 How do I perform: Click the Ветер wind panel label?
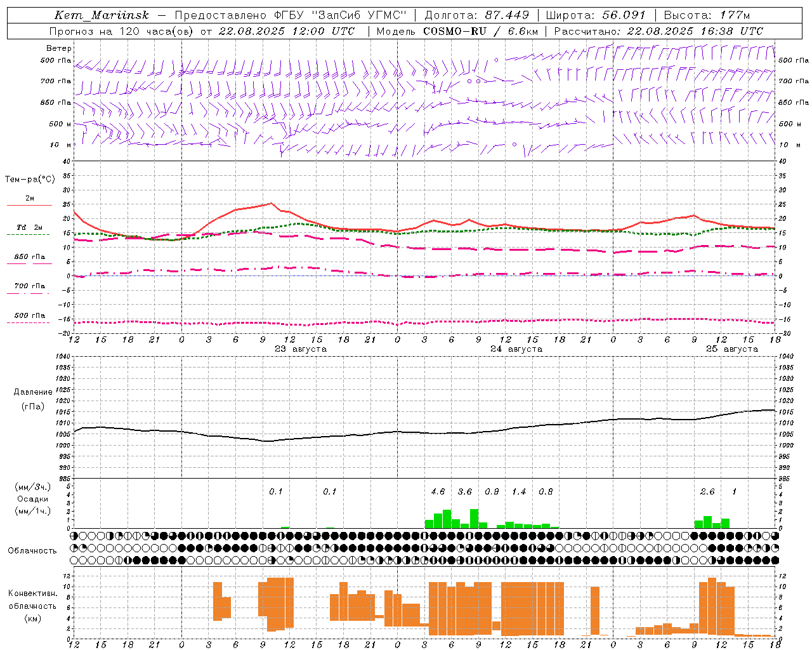click(59, 48)
